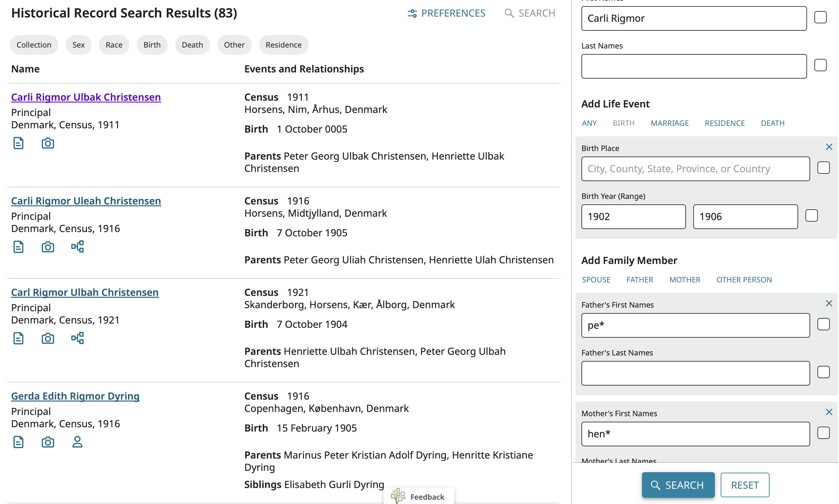Click the person profile icon under Gerda Edith Rigmor Dyring
Screen dimensions: 839x504
click(x=77, y=442)
